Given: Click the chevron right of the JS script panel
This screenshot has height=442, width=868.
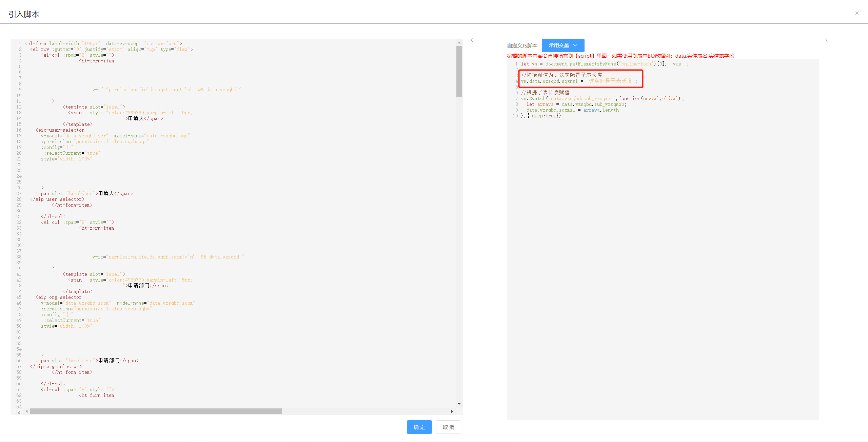Looking at the screenshot, I should tap(826, 40).
